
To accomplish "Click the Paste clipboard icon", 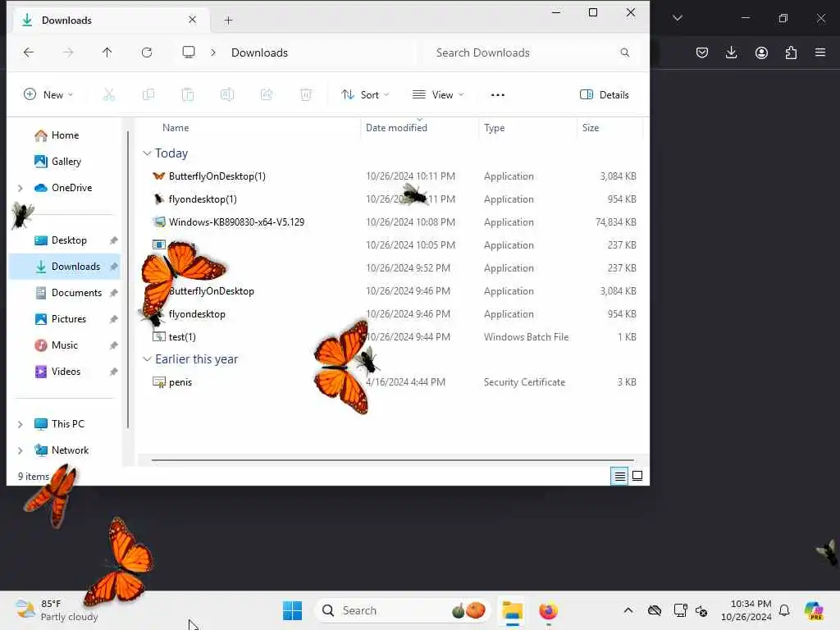I will point(188,95).
